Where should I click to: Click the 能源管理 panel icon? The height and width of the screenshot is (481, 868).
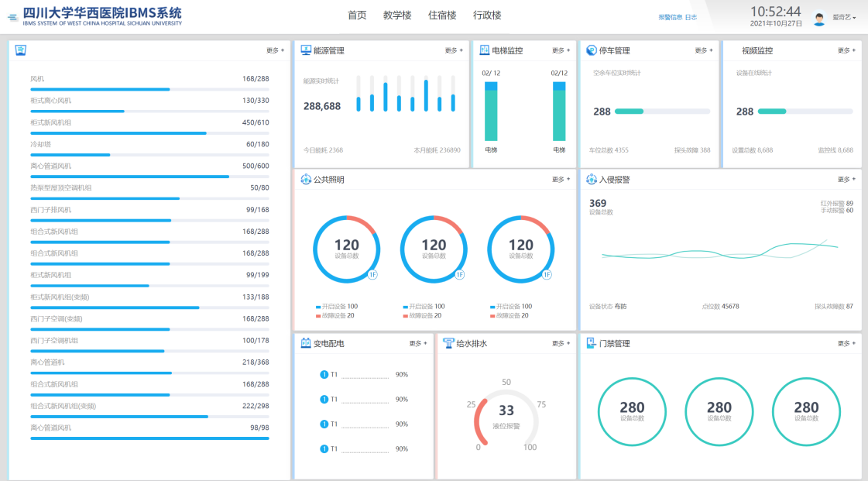click(x=305, y=50)
